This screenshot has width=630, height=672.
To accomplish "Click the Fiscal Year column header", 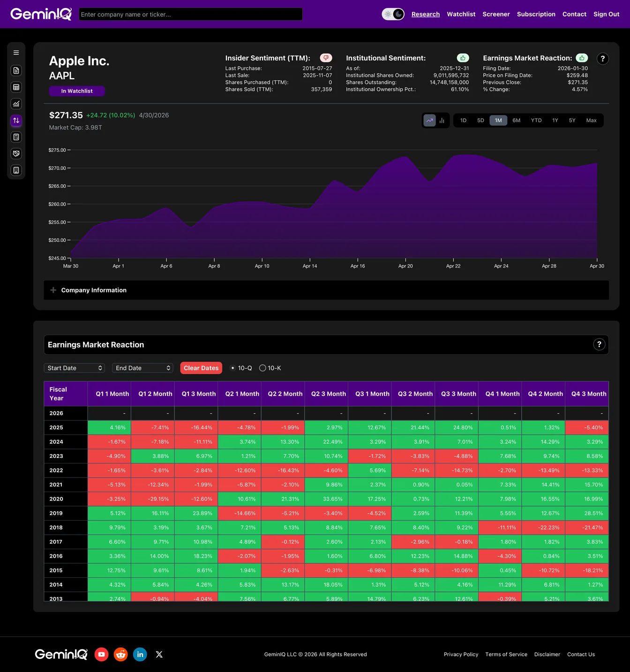I will 66,394.
